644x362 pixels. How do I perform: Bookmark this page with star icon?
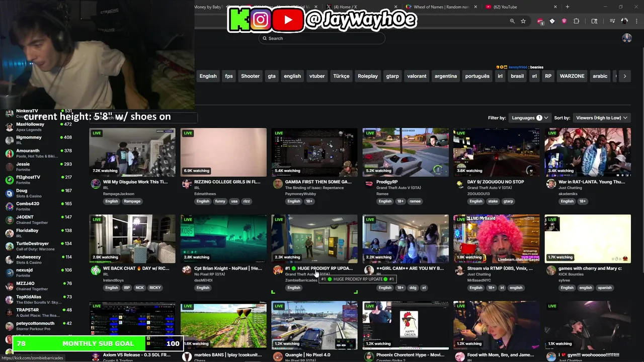[523, 21]
